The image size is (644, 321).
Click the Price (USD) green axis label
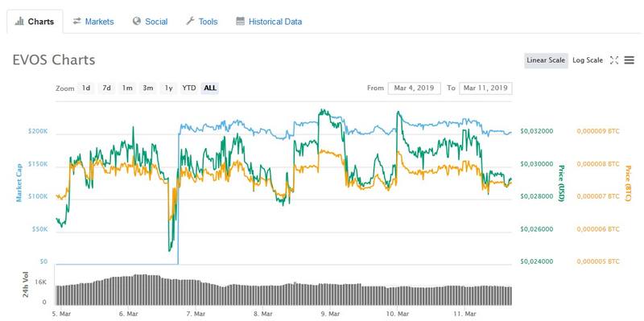pos(561,183)
